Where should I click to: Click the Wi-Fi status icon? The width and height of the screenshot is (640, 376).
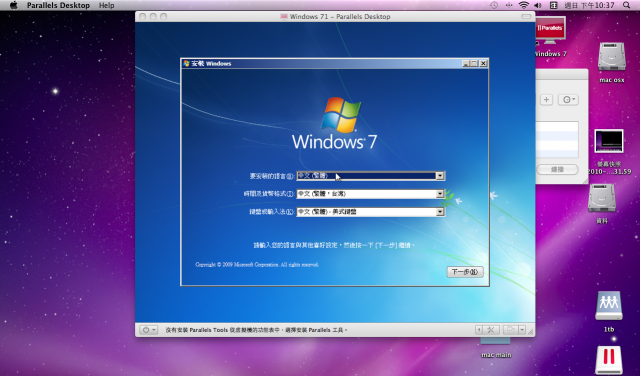524,5
